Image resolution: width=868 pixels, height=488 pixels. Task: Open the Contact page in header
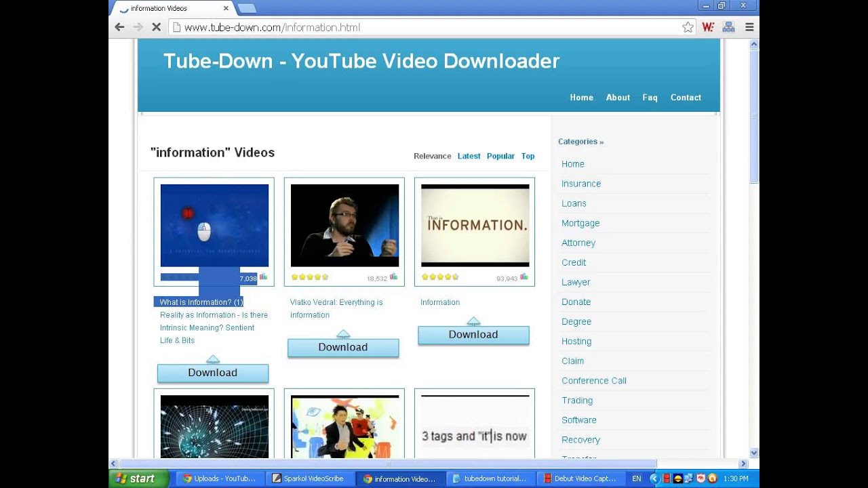686,98
